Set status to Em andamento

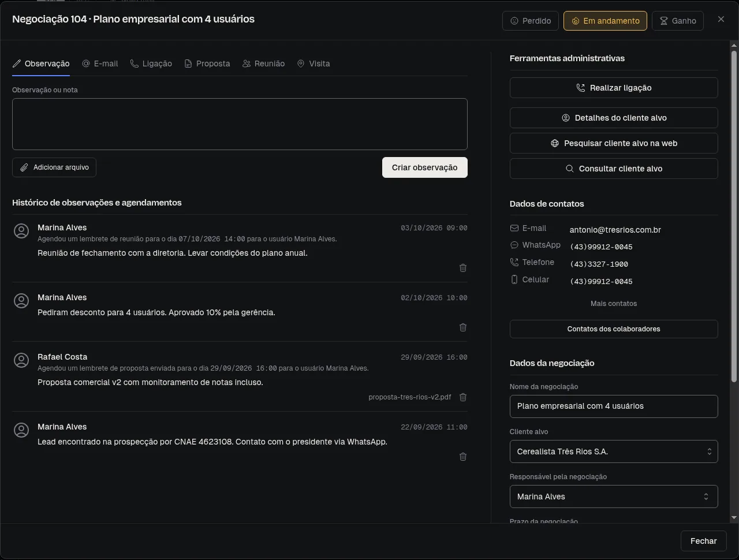[x=605, y=21]
